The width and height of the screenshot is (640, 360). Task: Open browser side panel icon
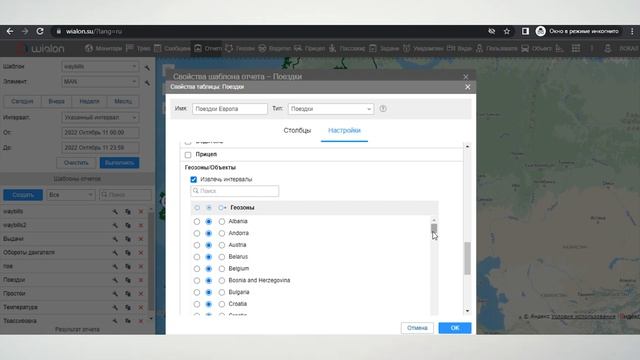click(525, 31)
